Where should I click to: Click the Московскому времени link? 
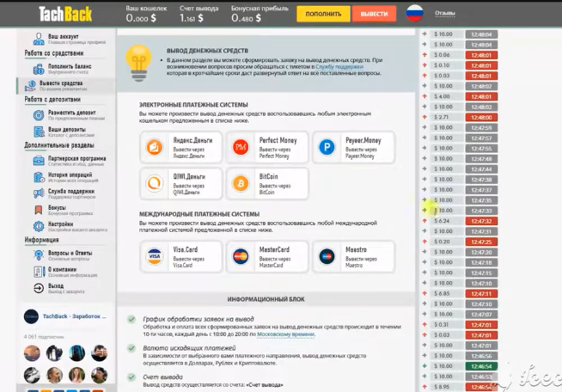pyautogui.click(x=284, y=334)
